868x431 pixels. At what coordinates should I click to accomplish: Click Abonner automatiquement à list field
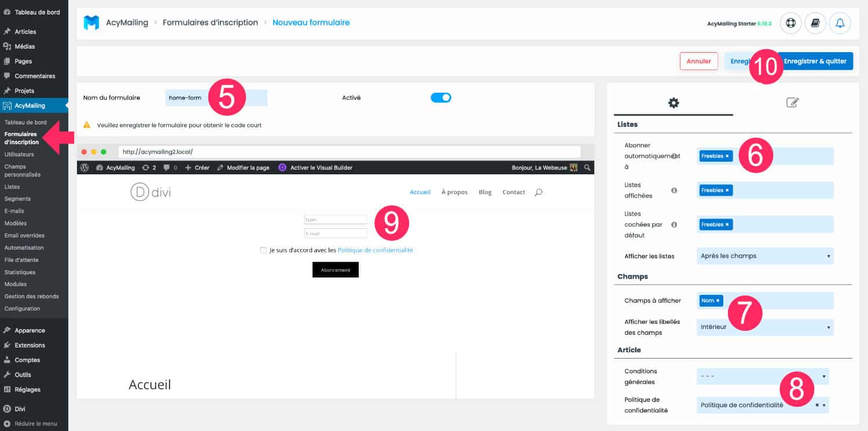pyautogui.click(x=765, y=156)
